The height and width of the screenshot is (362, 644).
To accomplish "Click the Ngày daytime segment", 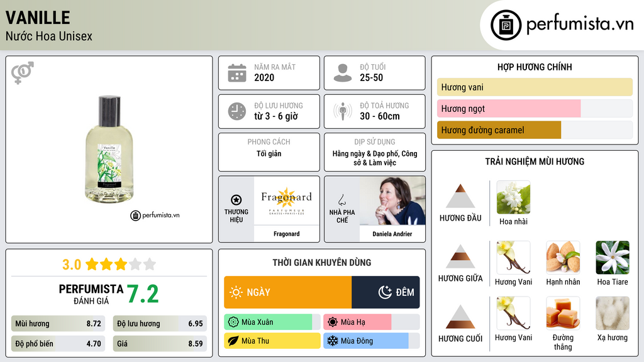I will (x=288, y=292).
